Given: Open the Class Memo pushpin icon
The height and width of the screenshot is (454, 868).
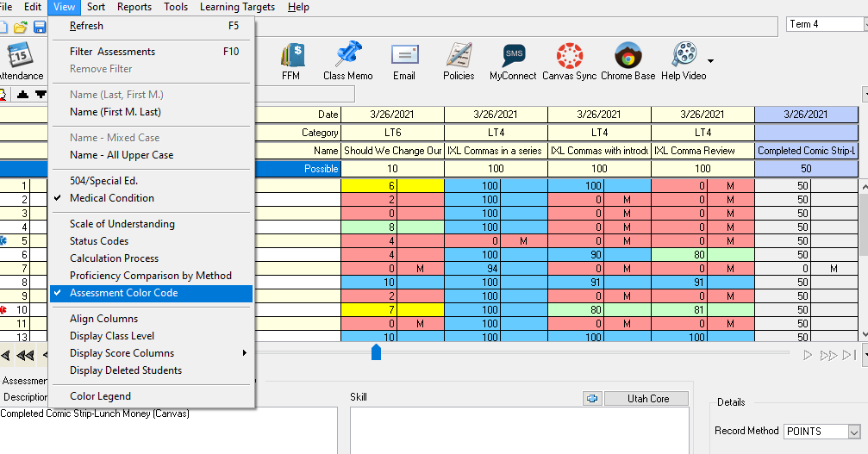Looking at the screenshot, I should coord(348,55).
